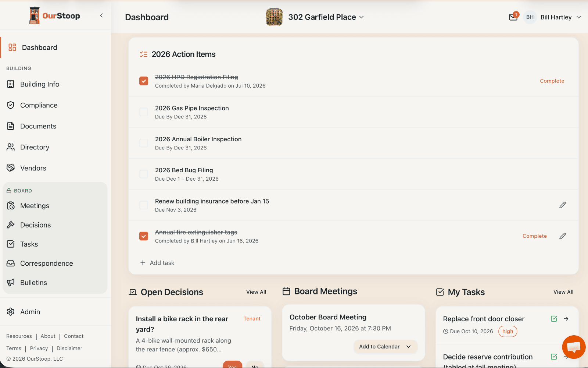Expand the Add to Calendar dropdown
Viewport: 588px width, 368px height.
pyautogui.click(x=386, y=347)
